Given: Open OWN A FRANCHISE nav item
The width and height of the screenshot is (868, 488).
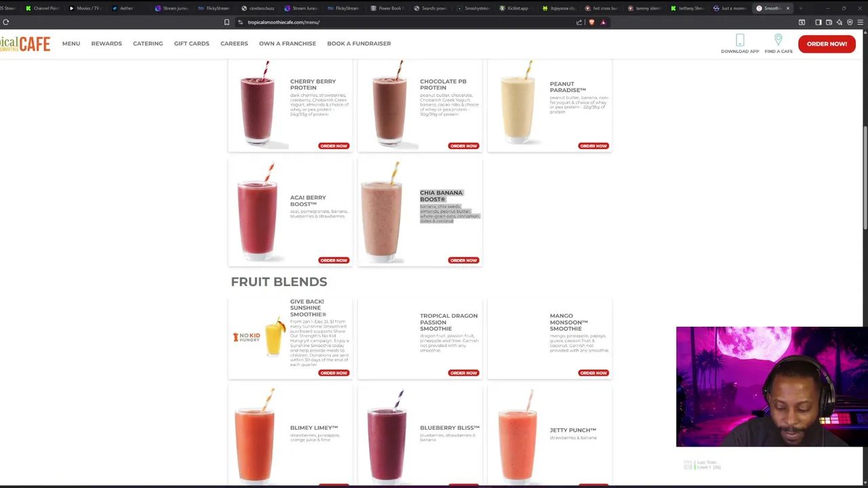Looking at the screenshot, I should click(288, 43).
